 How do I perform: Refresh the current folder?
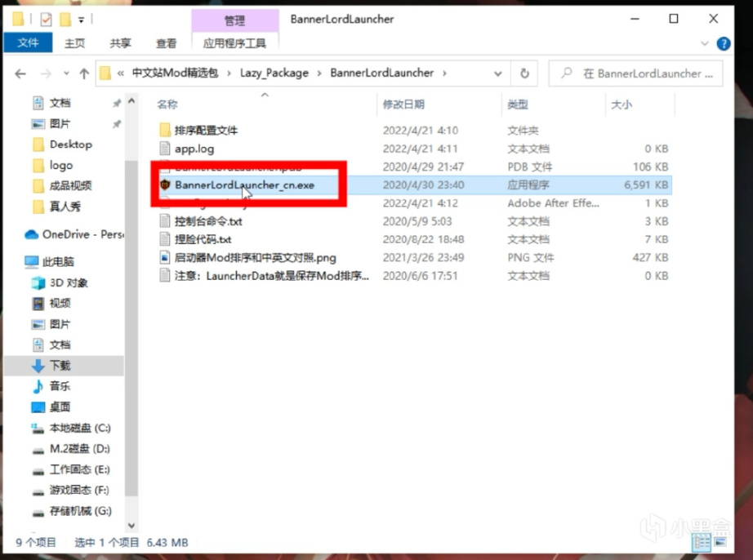524,73
